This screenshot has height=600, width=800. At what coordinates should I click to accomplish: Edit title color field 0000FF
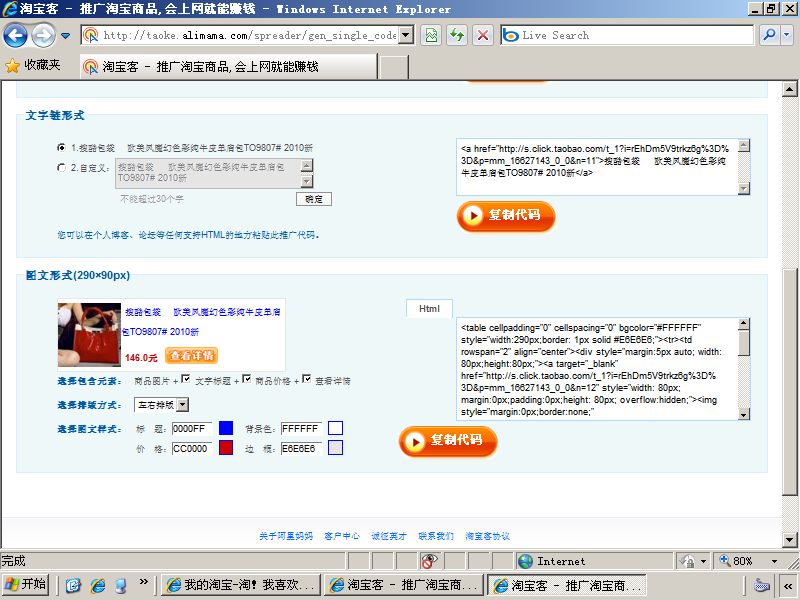[x=192, y=429]
